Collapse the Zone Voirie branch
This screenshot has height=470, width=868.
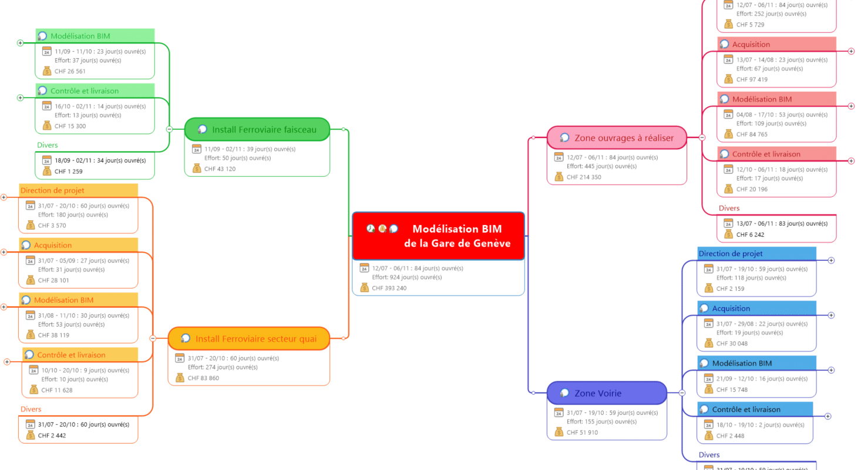[x=682, y=392]
